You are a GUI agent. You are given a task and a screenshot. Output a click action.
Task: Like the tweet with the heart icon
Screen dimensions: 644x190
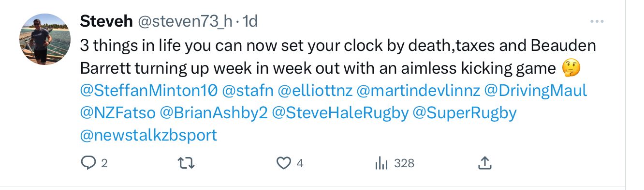(283, 163)
